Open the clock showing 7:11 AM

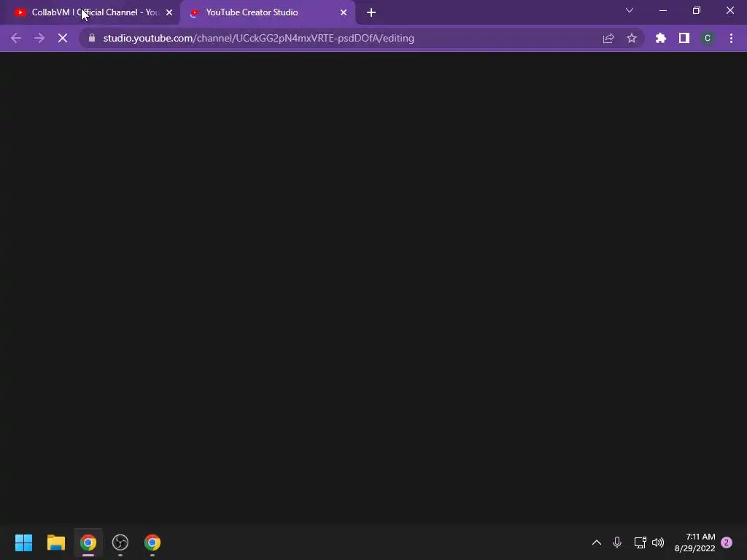click(x=694, y=542)
